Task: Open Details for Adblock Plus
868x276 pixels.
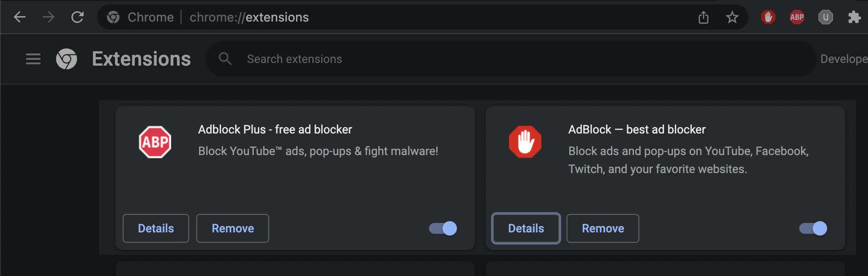Action: point(156,228)
